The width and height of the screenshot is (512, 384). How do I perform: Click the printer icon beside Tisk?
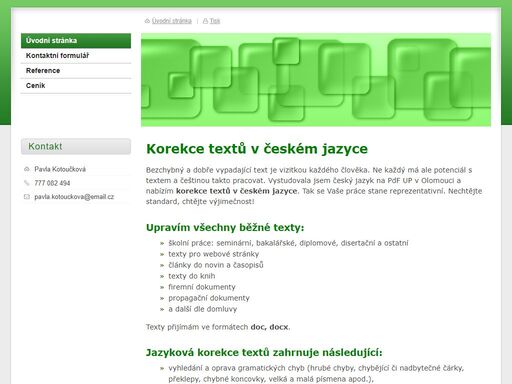[x=205, y=21]
